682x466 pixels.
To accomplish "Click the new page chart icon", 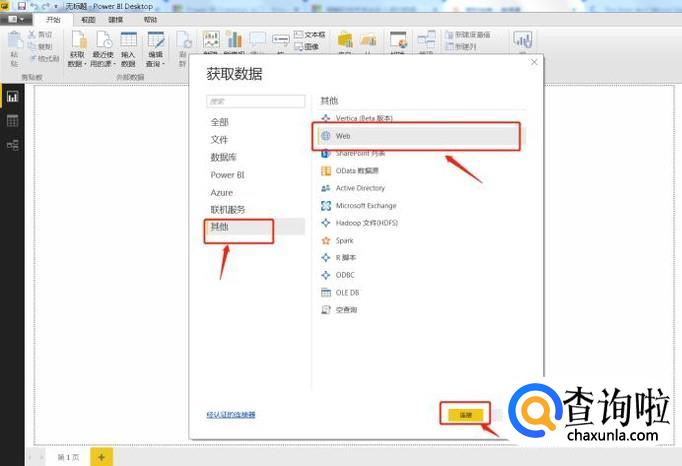I will [x=211, y=40].
